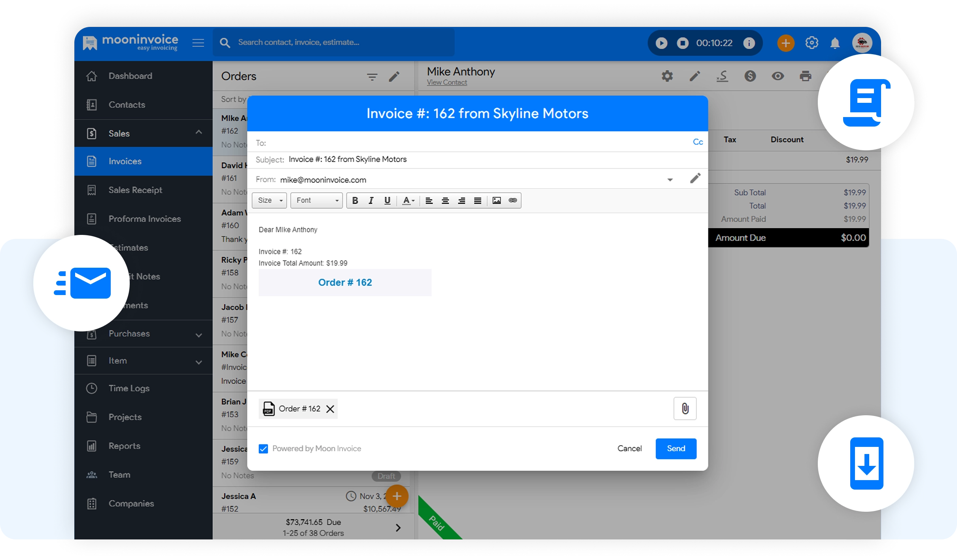Edit the From address with the pencil icon

click(695, 178)
